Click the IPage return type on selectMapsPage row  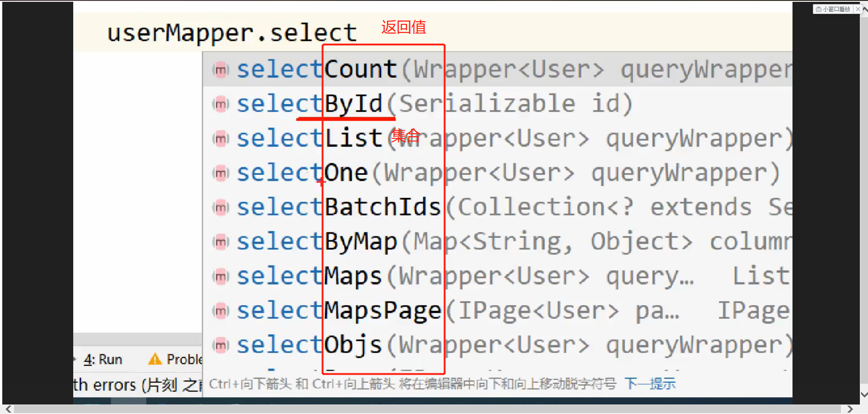pos(754,311)
